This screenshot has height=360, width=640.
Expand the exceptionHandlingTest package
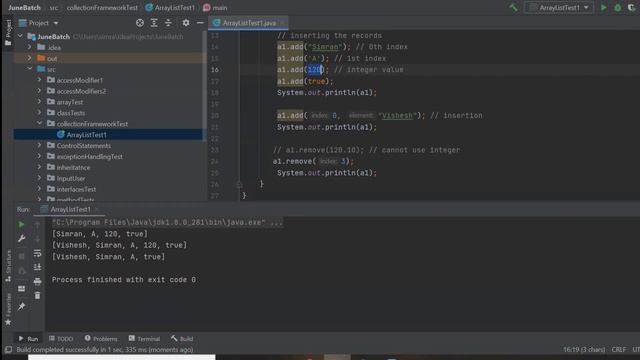(x=39, y=156)
